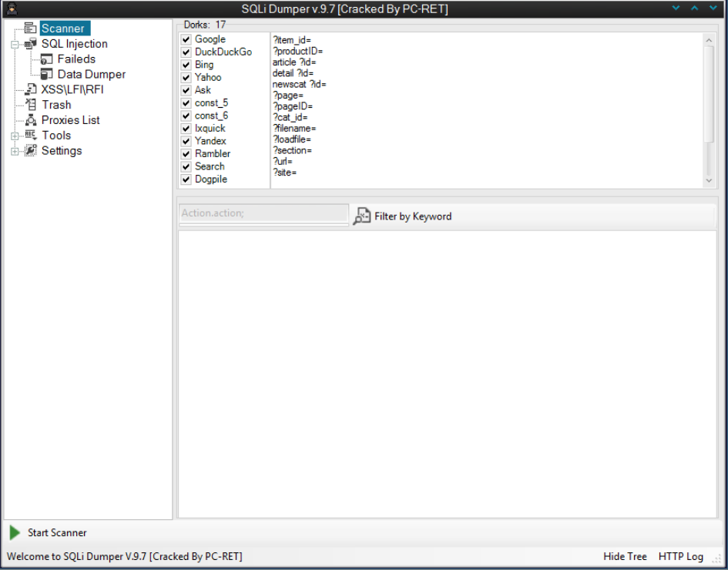Image resolution: width=728 pixels, height=570 pixels.
Task: Open the SQL Injection section label
Action: pyautogui.click(x=74, y=44)
